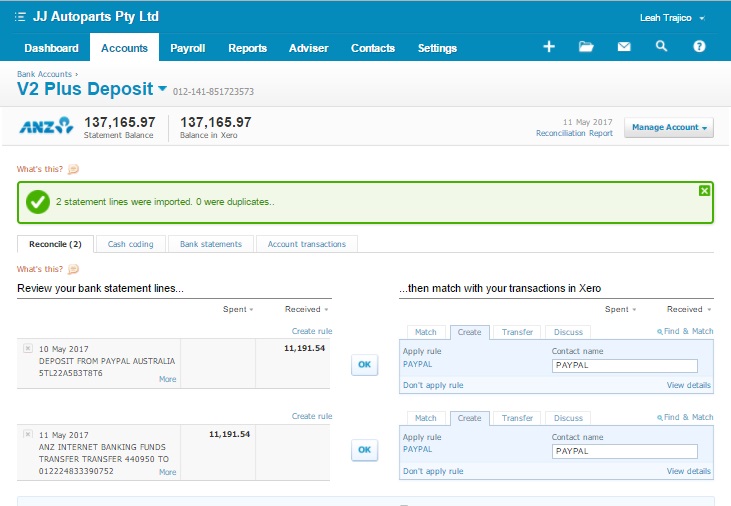Switch to the Cash coding tab

point(131,244)
